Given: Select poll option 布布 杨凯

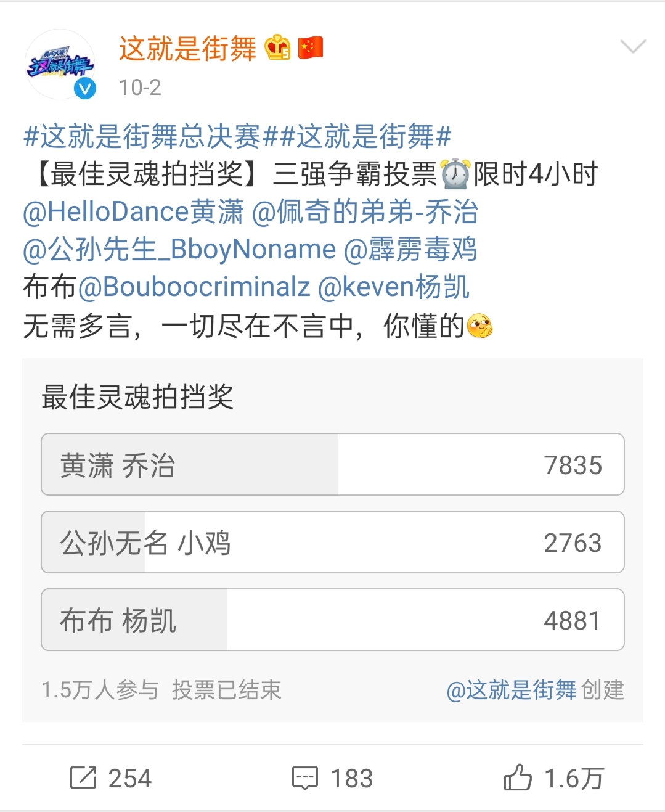Looking at the screenshot, I should coord(332,620).
